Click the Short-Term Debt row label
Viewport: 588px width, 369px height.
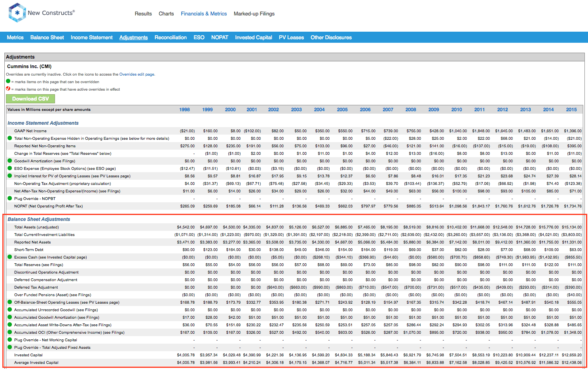point(29,250)
